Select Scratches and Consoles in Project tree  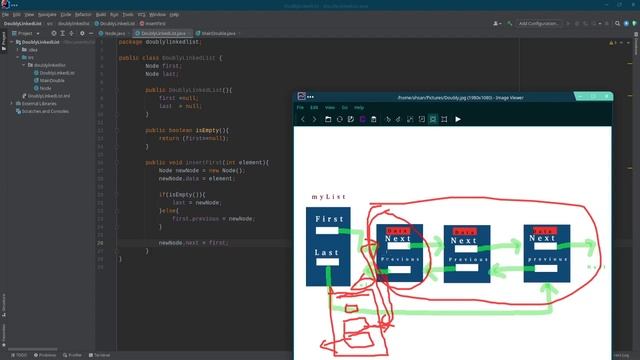tap(42, 111)
